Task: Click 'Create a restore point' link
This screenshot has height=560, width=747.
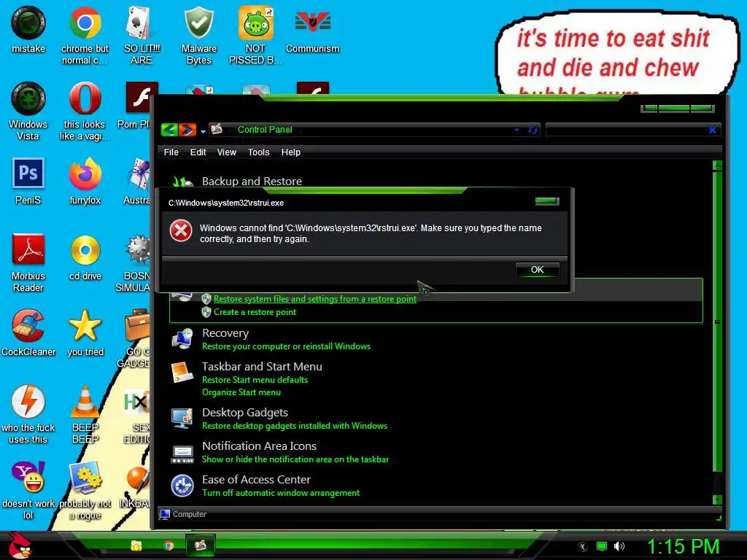Action: pyautogui.click(x=255, y=312)
